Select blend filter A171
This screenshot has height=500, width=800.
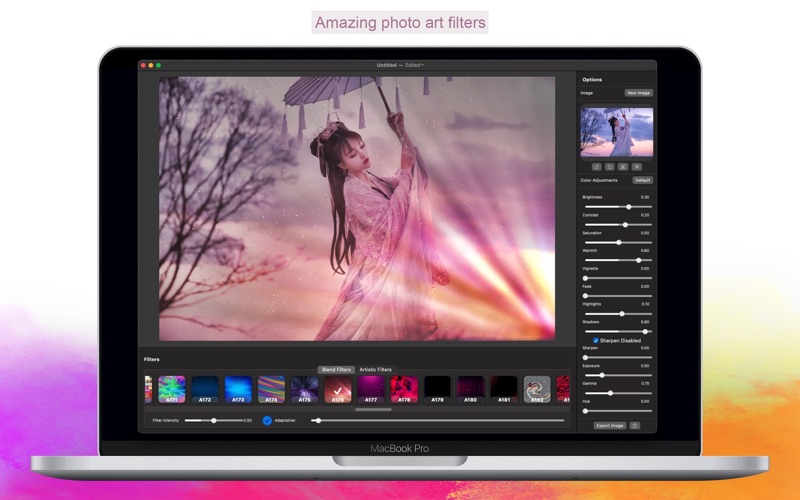pyautogui.click(x=172, y=389)
